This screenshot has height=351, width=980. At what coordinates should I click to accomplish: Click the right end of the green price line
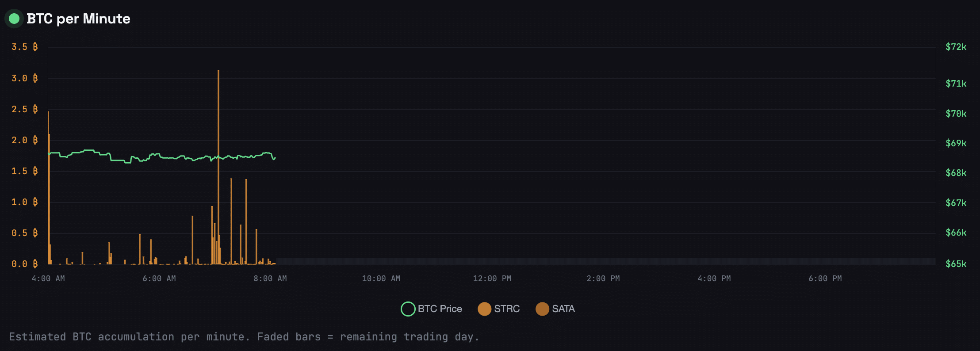point(275,158)
